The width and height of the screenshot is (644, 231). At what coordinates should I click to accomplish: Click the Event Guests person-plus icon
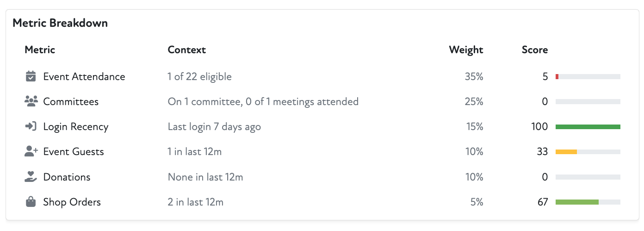click(x=31, y=151)
